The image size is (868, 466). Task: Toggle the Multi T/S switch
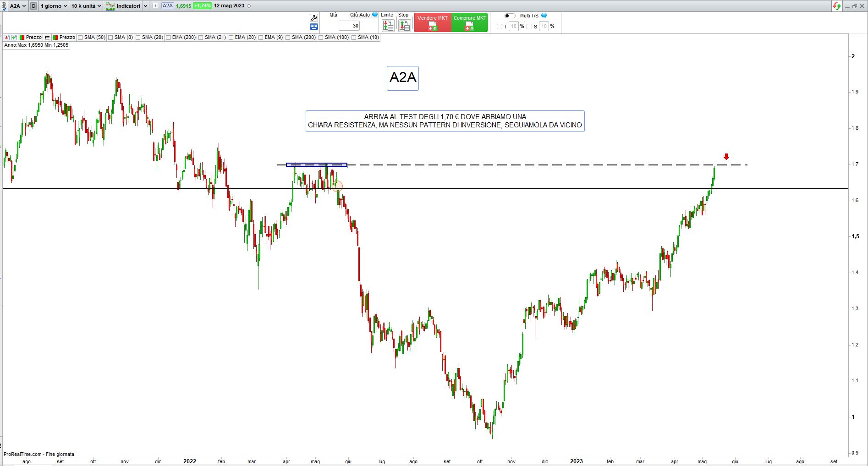click(x=510, y=16)
